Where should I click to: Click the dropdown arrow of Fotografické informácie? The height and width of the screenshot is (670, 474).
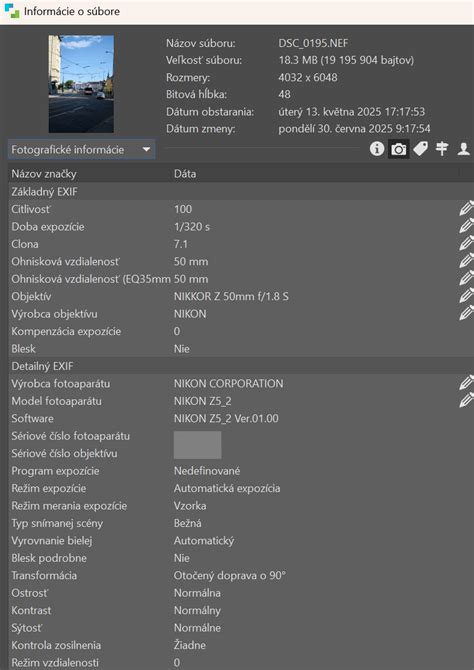[146, 150]
